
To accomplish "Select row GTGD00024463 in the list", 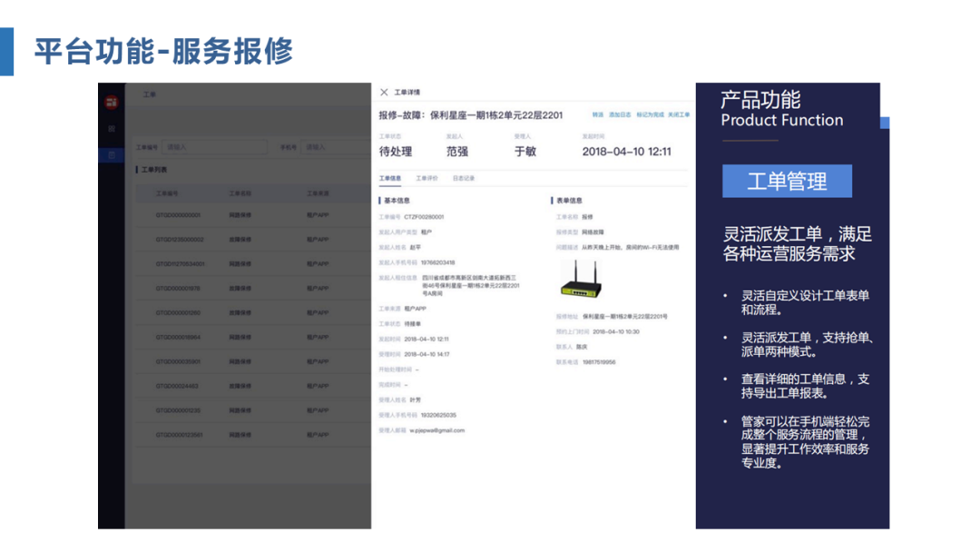I will coord(253,386).
